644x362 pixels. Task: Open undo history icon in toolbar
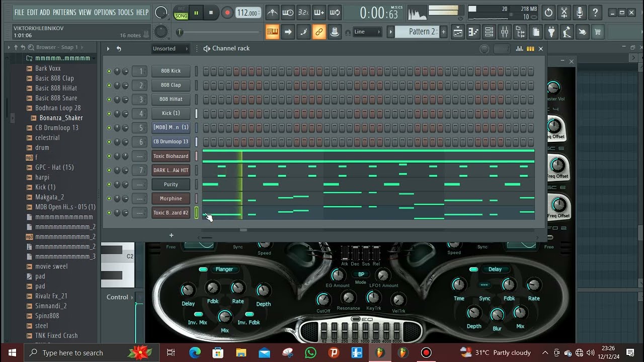pos(548,13)
